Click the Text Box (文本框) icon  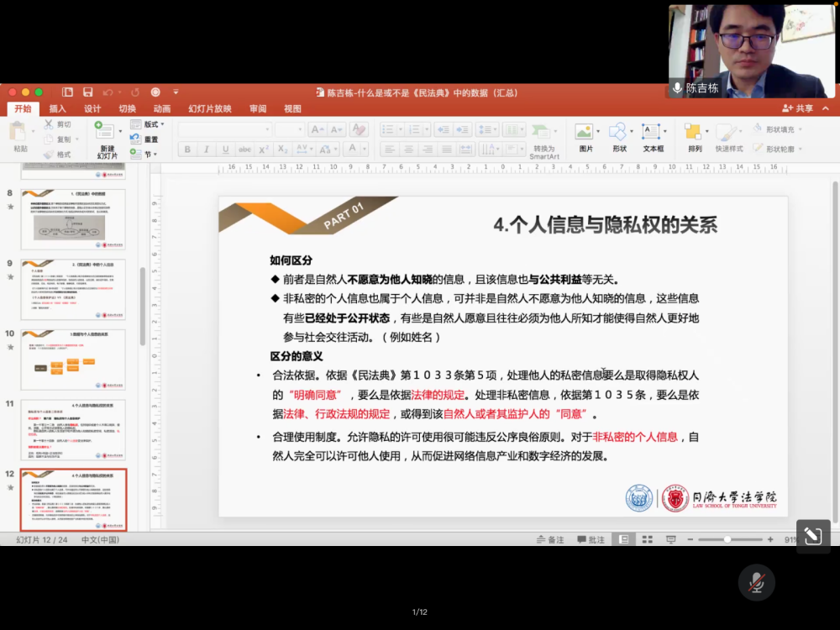click(651, 132)
